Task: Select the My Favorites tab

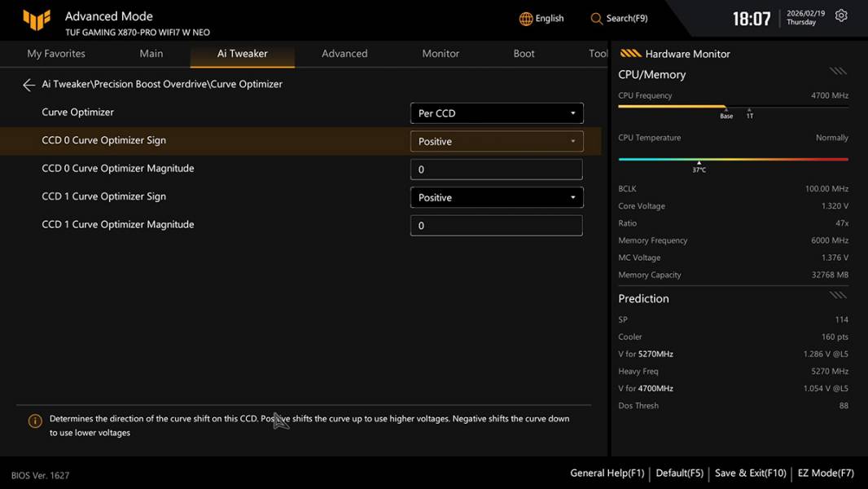Action: 56,54
